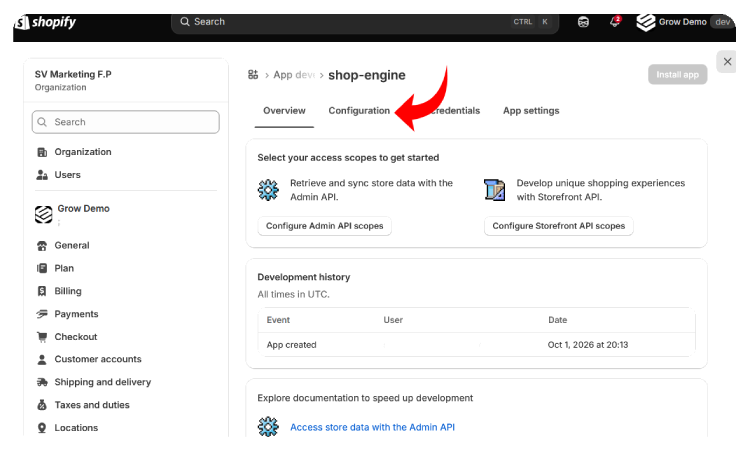Click the Billing dollar icon

tap(42, 291)
